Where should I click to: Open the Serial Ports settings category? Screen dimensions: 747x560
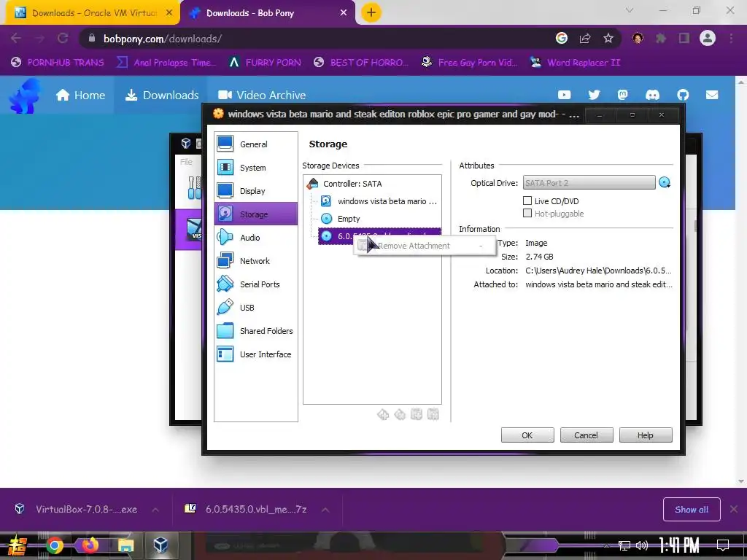point(256,284)
